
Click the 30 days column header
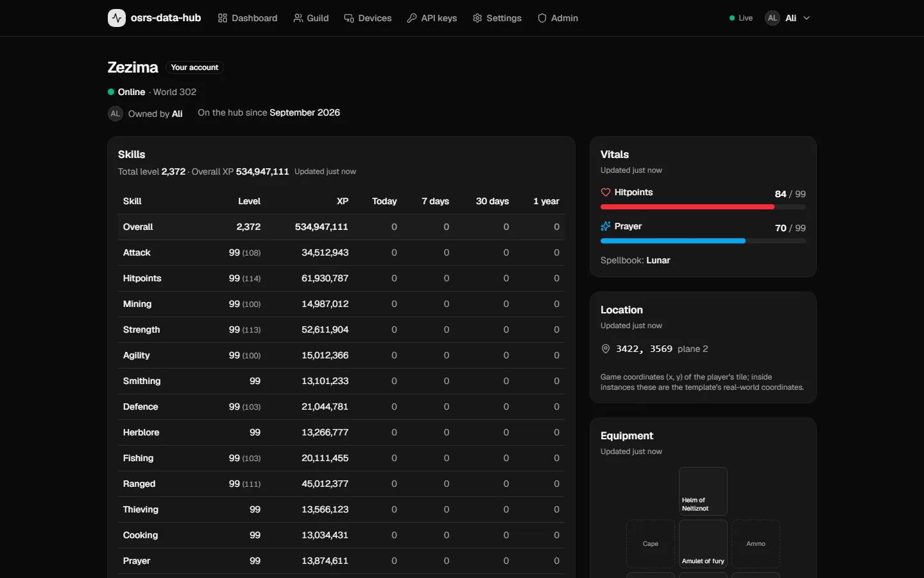(492, 201)
